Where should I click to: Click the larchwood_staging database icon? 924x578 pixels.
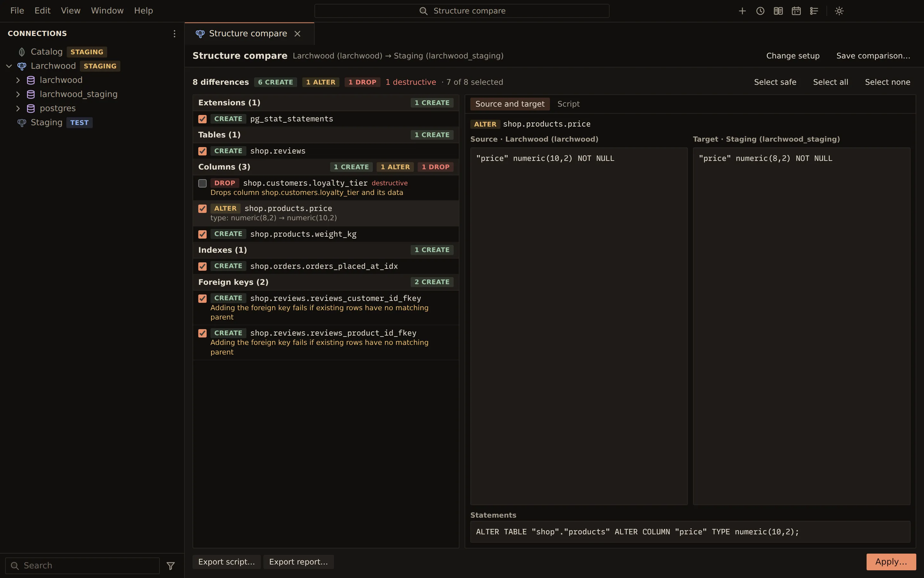click(x=31, y=94)
